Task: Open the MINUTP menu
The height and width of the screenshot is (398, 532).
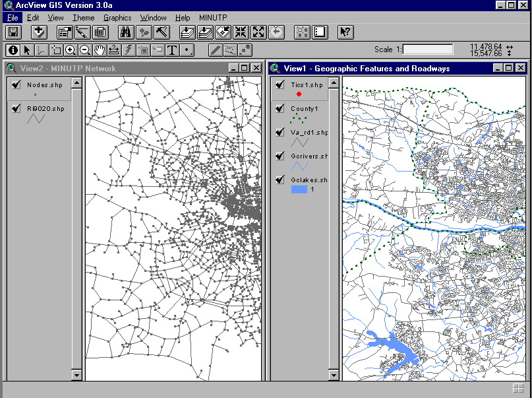Action: [213, 18]
